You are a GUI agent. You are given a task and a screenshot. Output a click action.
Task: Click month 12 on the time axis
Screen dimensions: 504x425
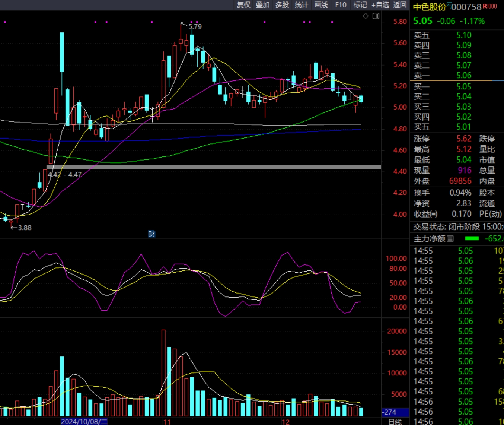(x=285, y=422)
